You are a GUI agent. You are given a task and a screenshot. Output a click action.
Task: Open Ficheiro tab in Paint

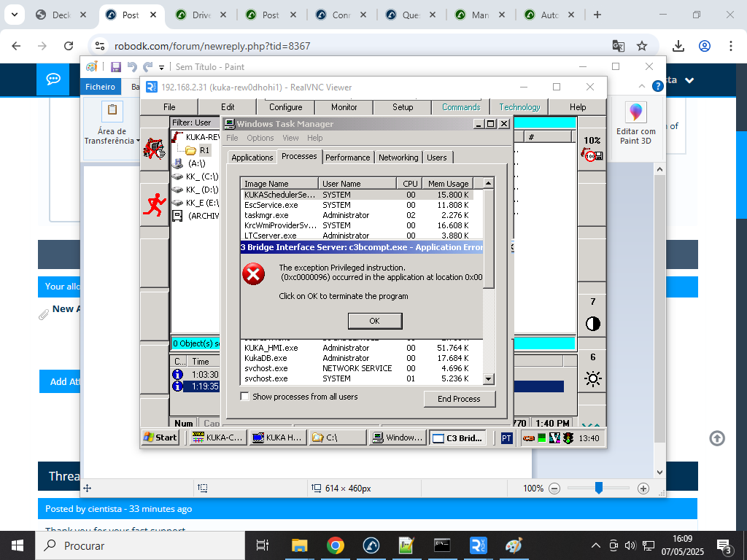click(x=100, y=87)
